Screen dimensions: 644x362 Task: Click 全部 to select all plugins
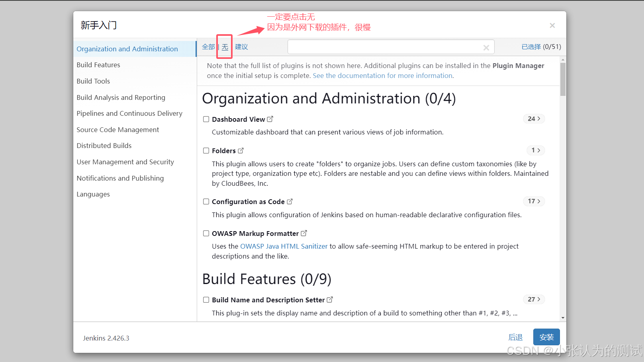pos(208,47)
